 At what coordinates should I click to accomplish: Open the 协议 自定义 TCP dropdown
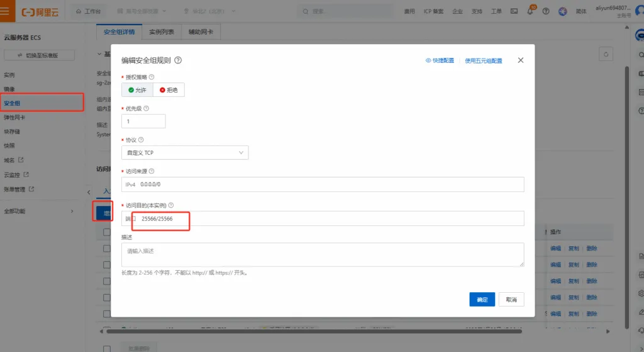[x=185, y=152]
